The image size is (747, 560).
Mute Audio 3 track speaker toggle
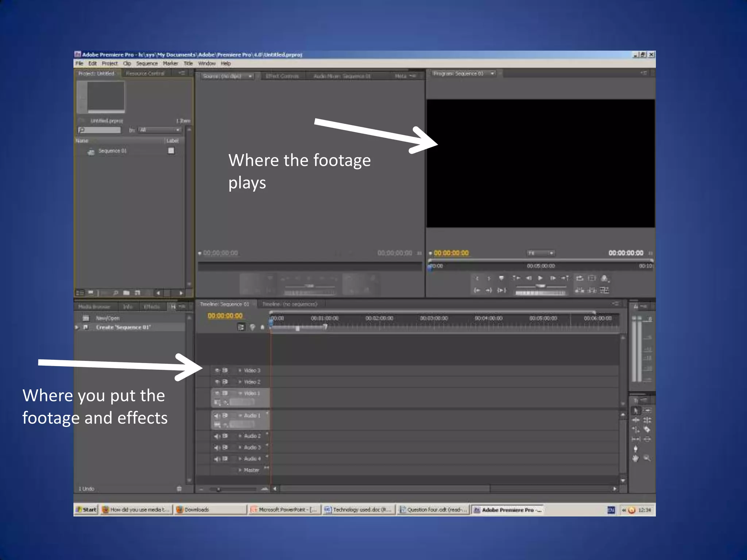click(217, 447)
